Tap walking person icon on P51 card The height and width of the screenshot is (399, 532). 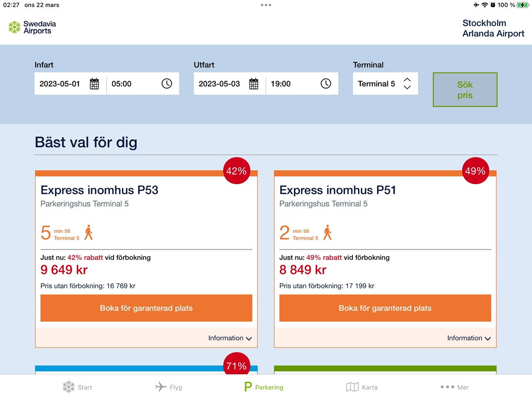pyautogui.click(x=328, y=233)
